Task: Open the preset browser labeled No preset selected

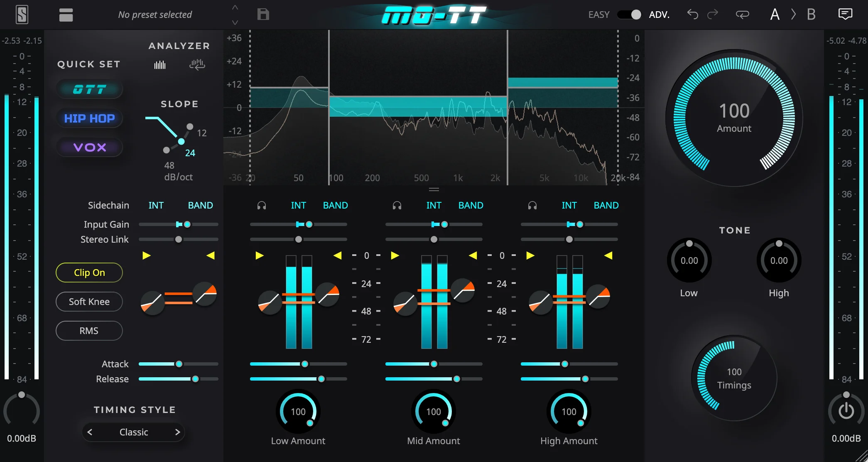Action: [155, 15]
